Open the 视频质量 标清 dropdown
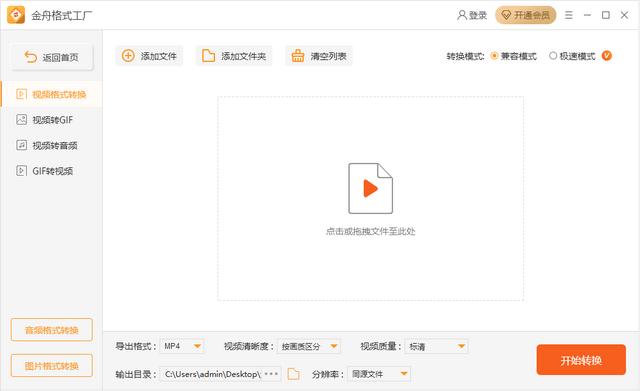Viewport: 640px width, 391px height. pyautogui.click(x=436, y=346)
